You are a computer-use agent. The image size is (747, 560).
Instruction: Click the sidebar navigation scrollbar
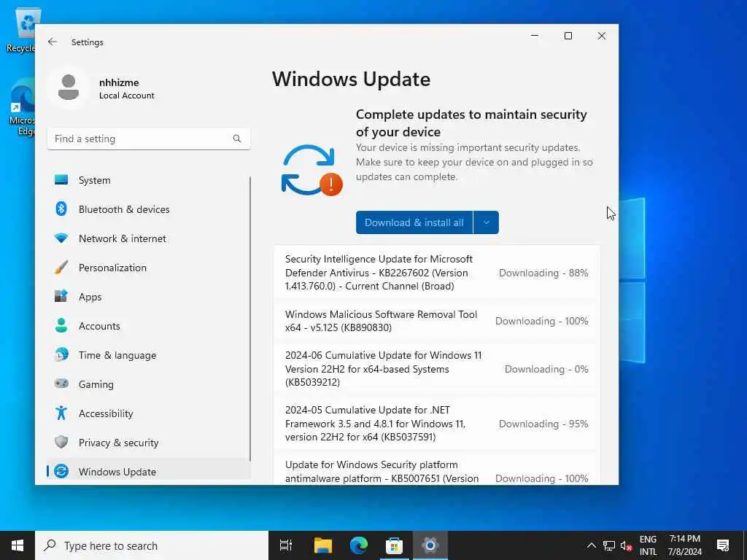tap(250, 318)
